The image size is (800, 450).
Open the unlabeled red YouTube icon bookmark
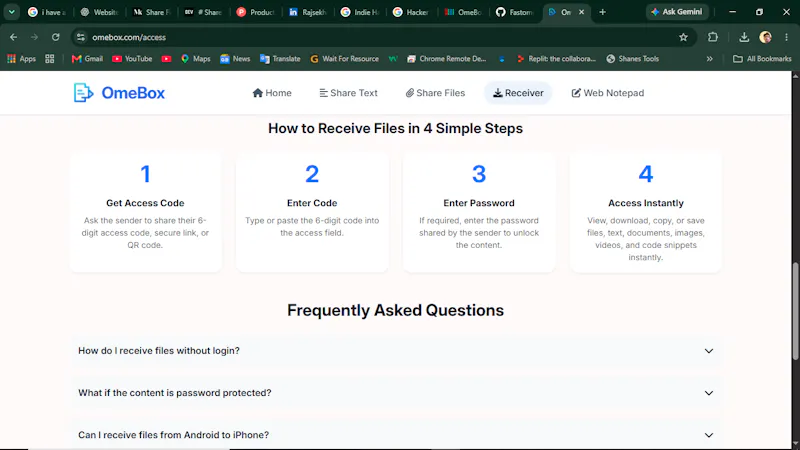click(166, 59)
